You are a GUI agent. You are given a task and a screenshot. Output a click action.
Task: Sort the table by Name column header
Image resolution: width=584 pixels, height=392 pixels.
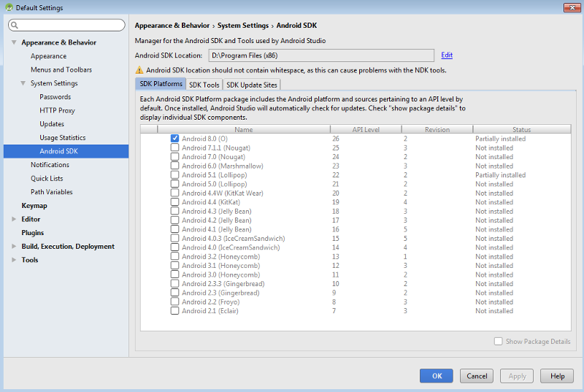(244, 129)
